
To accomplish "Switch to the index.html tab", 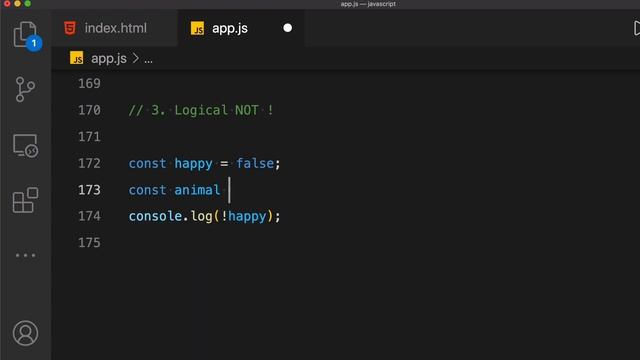I will coord(114,28).
